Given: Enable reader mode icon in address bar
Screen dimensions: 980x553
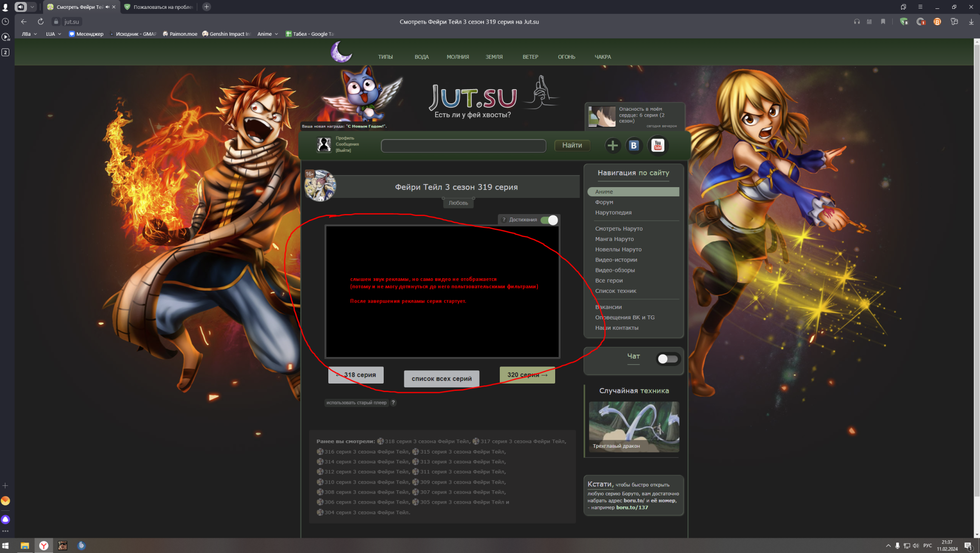Looking at the screenshot, I should 869,22.
